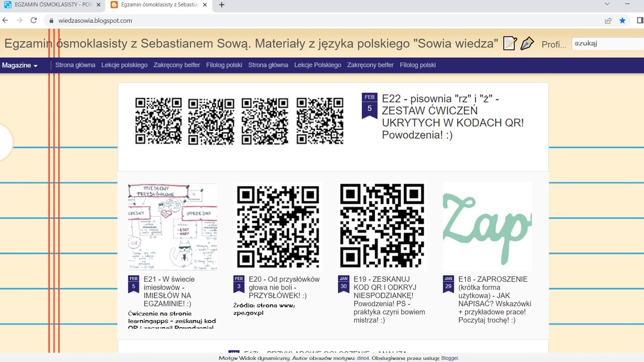Screen dimensions: 644x362
Task: Open E19 QR code thumbnail
Action: click(382, 226)
